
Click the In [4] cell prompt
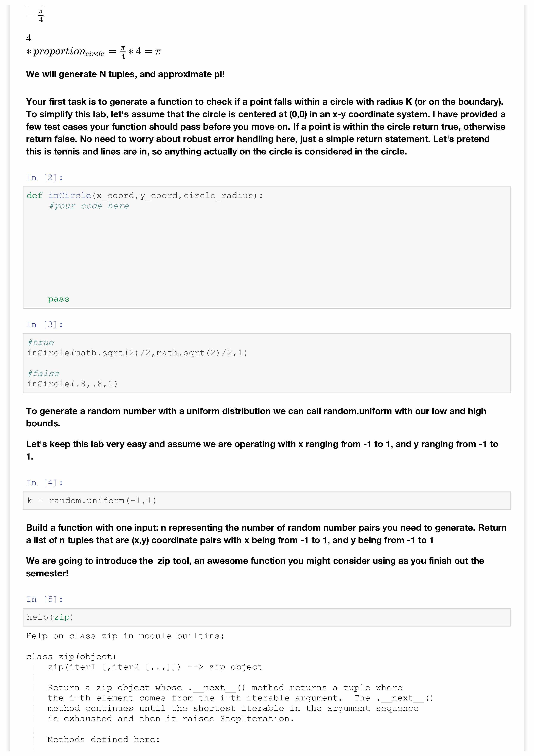coord(45,483)
